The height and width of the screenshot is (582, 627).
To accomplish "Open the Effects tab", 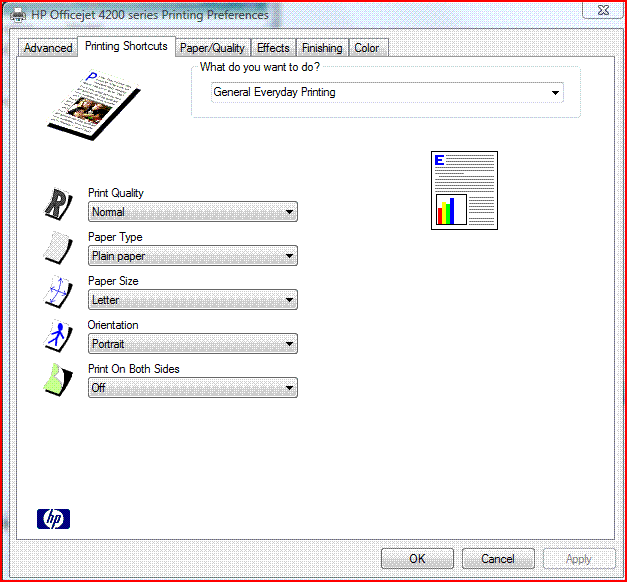I will 273,48.
